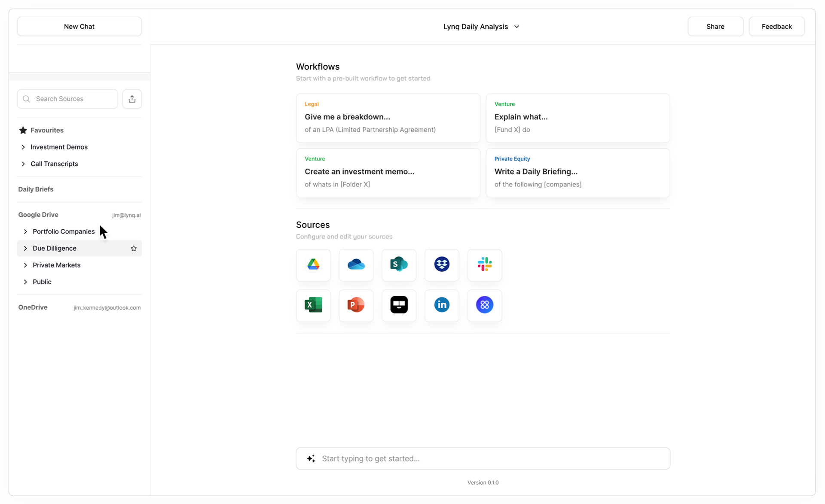
Task: Select the LinkedIn source icon
Action: tap(442, 305)
